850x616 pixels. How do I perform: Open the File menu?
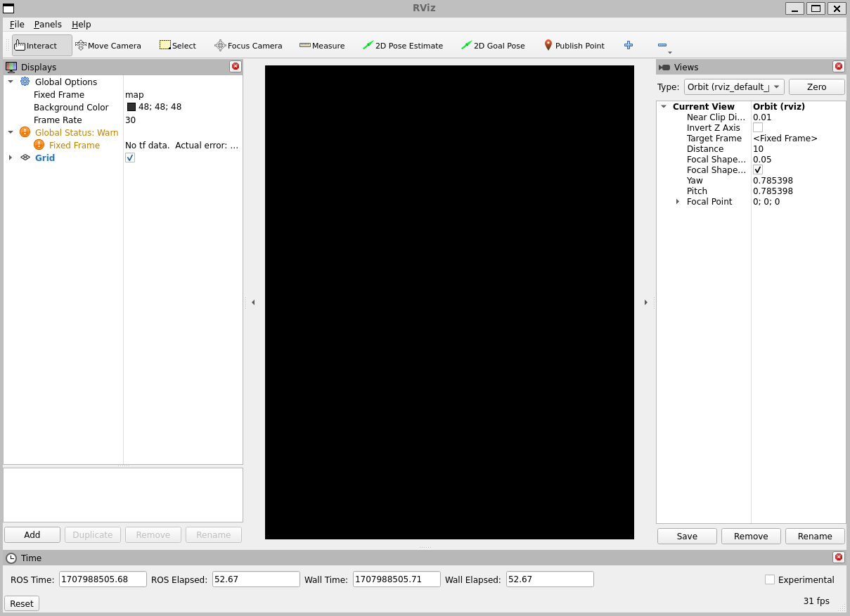click(16, 24)
